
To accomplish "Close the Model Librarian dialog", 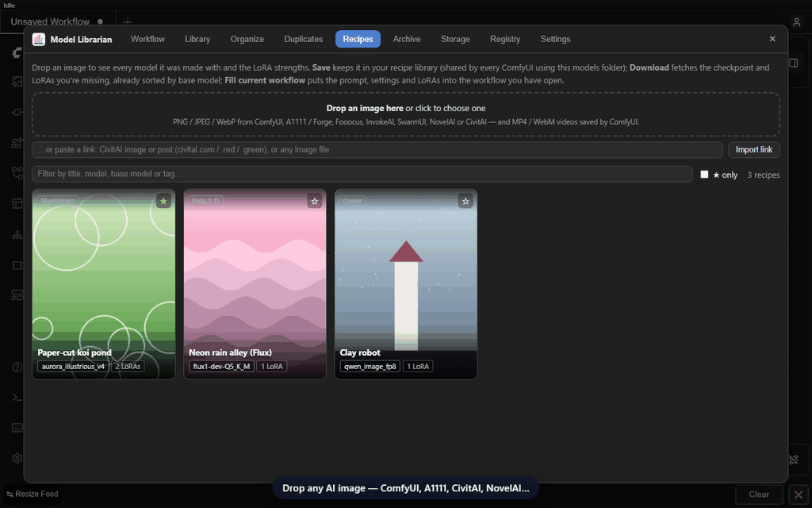I will pos(772,39).
